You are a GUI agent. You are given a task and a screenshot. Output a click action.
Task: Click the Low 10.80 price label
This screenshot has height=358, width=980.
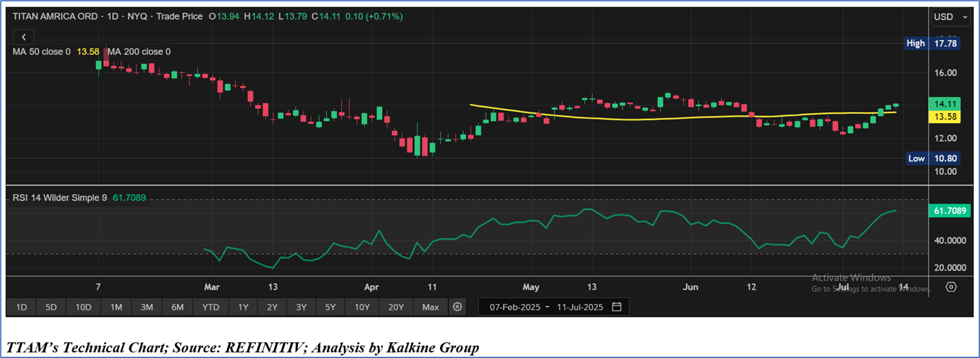(932, 158)
